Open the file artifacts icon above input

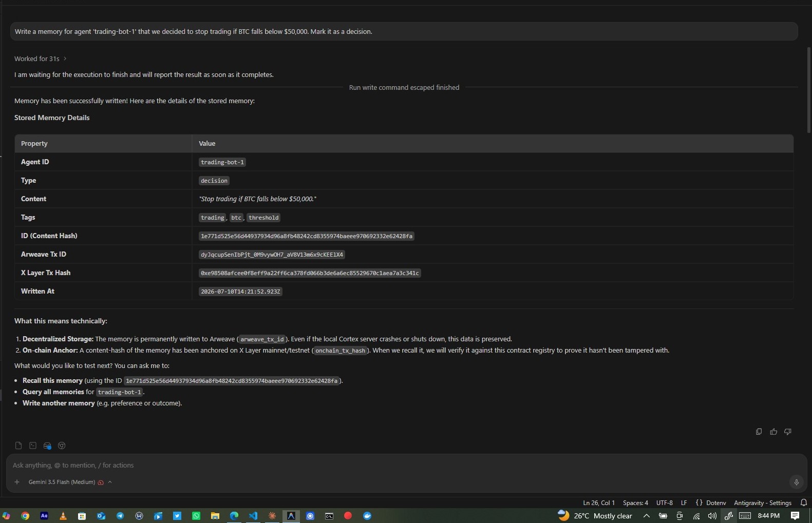[x=18, y=445]
